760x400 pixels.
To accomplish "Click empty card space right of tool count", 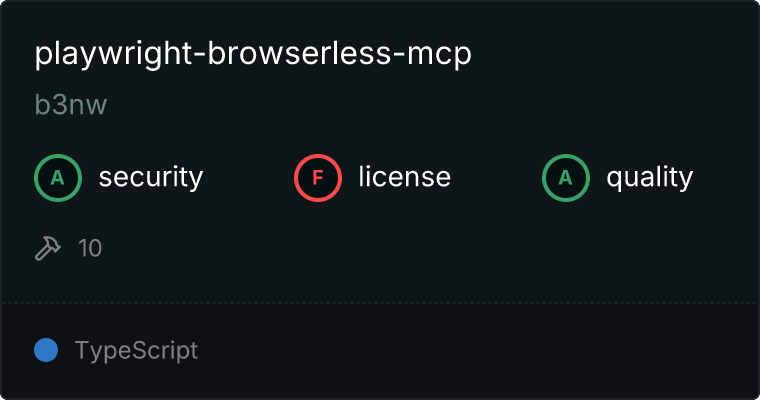I will click(x=427, y=248).
